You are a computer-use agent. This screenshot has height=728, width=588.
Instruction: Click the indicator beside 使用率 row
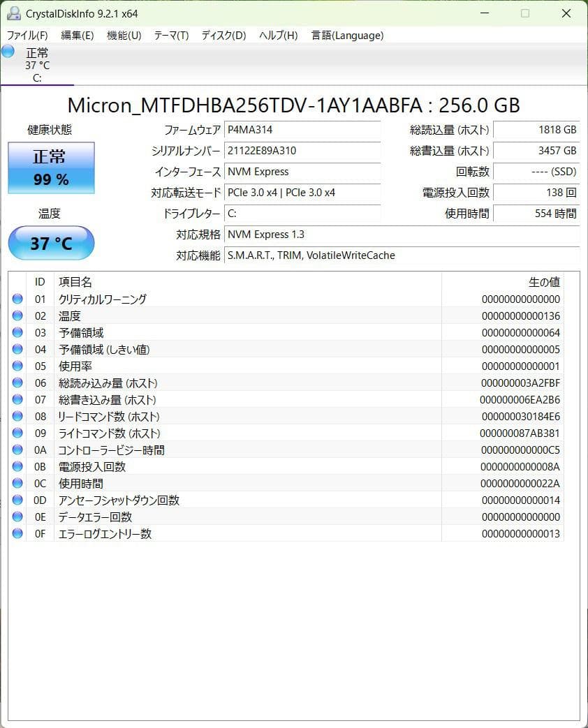click(17, 366)
